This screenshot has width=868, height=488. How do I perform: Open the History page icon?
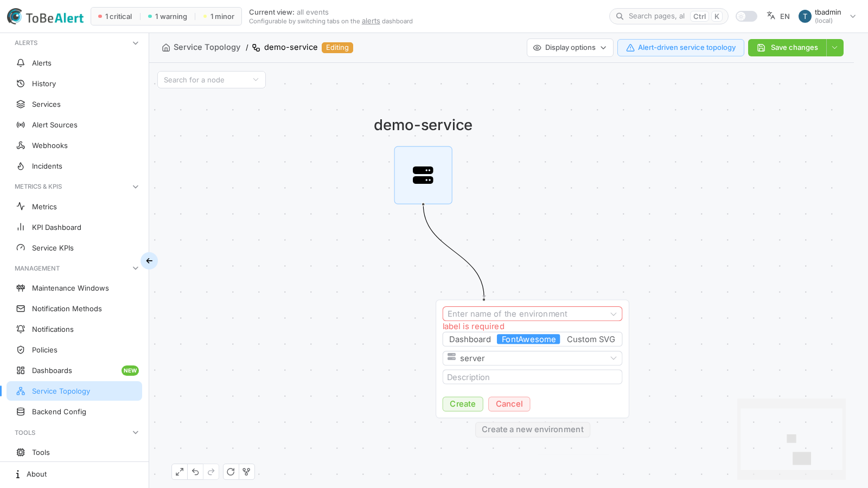point(21,84)
